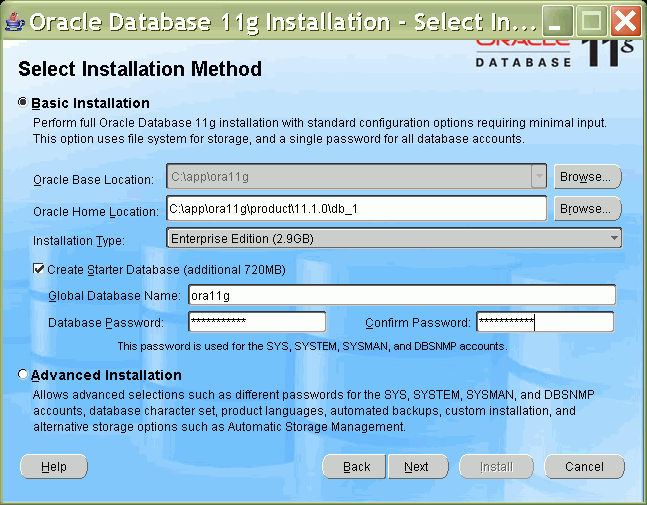The height and width of the screenshot is (505, 647).
Task: Click the Oracle Home Location path field
Action: (356, 209)
